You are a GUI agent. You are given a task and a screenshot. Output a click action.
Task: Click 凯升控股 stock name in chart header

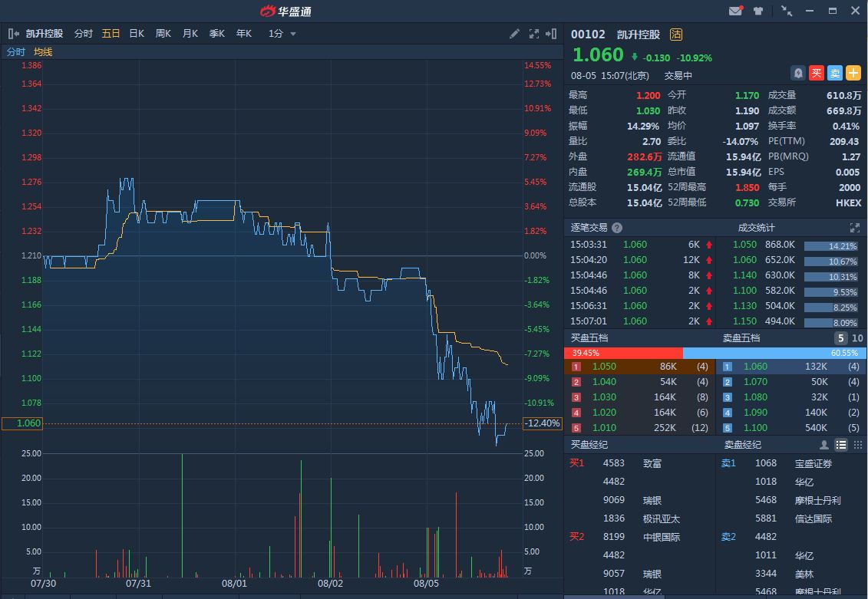(x=45, y=34)
